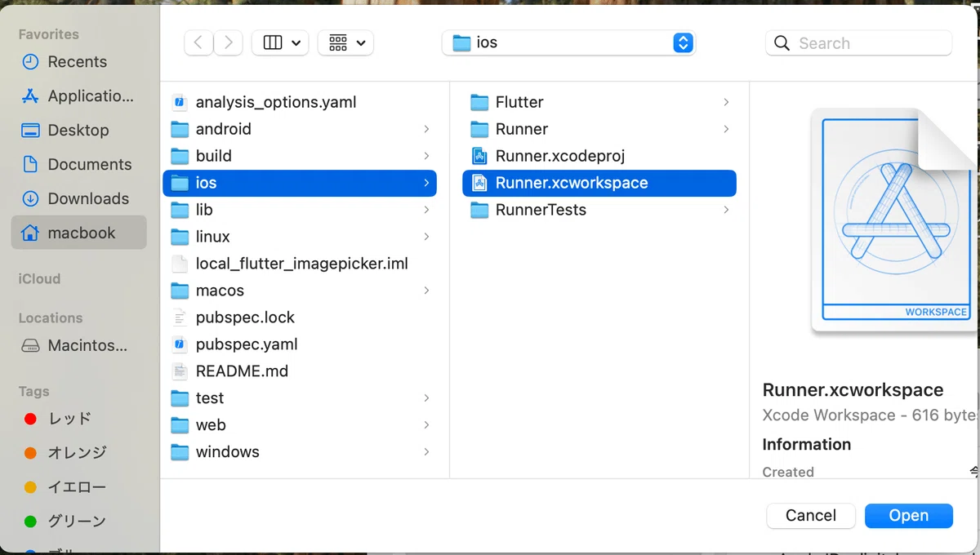The height and width of the screenshot is (555, 980).
Task: Click the README.md document icon
Action: tap(180, 371)
